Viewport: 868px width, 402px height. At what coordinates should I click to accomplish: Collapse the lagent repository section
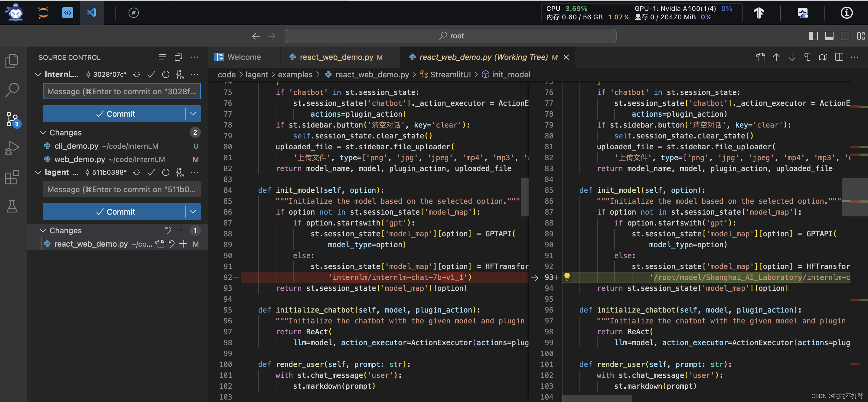click(38, 172)
